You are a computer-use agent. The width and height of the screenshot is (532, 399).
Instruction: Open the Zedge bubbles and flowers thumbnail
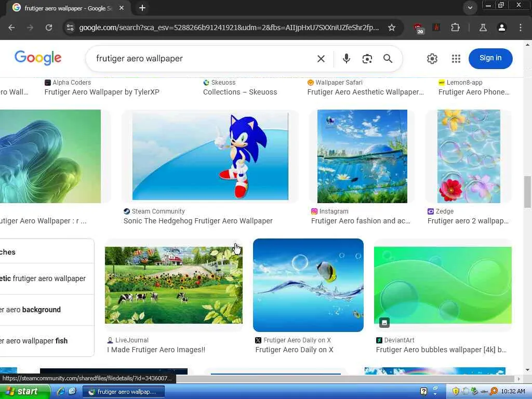(x=469, y=156)
